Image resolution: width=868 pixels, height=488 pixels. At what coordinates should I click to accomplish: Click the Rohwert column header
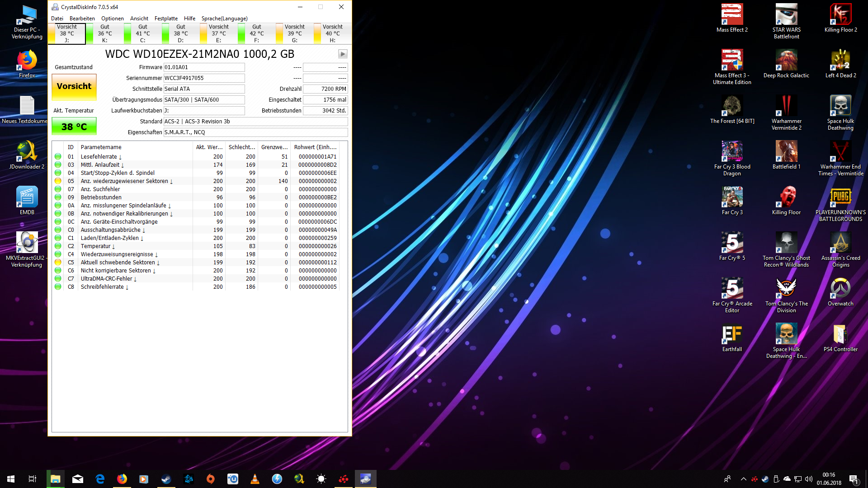coord(315,147)
